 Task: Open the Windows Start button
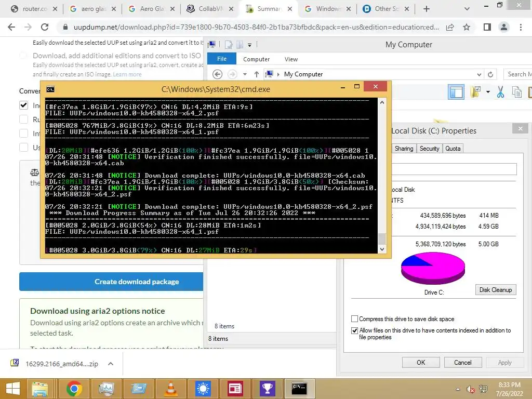pos(13,389)
